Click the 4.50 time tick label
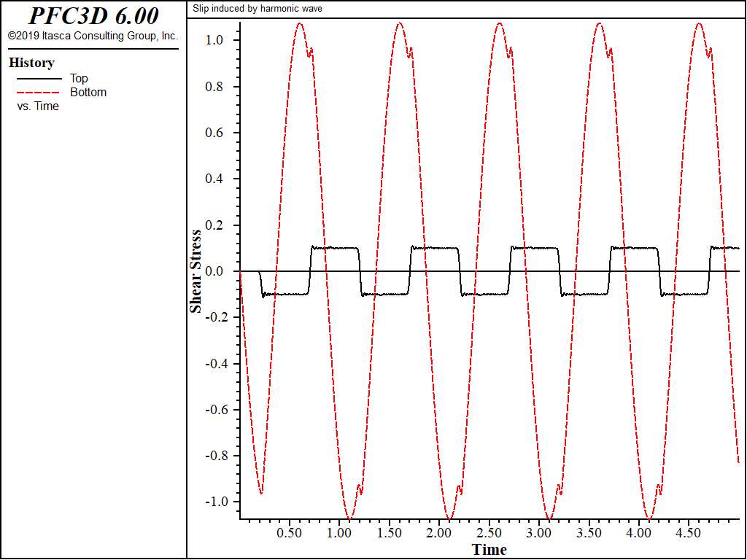 689,533
